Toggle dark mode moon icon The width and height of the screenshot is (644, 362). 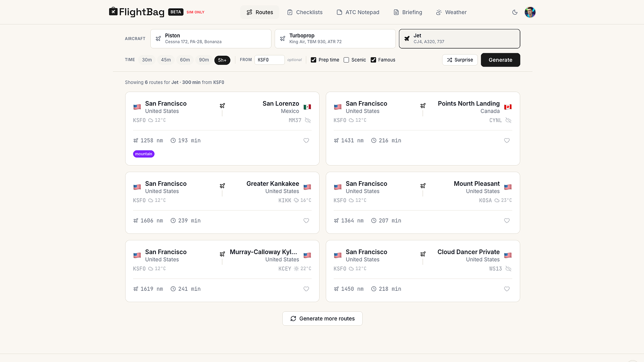point(515,12)
